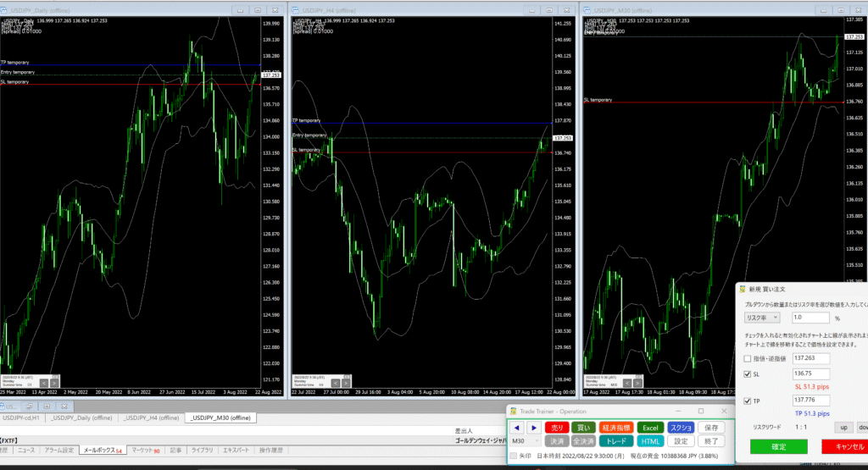Open 設定 settings in Trade Trainer
The height and width of the screenshot is (470, 868).
(x=681, y=441)
